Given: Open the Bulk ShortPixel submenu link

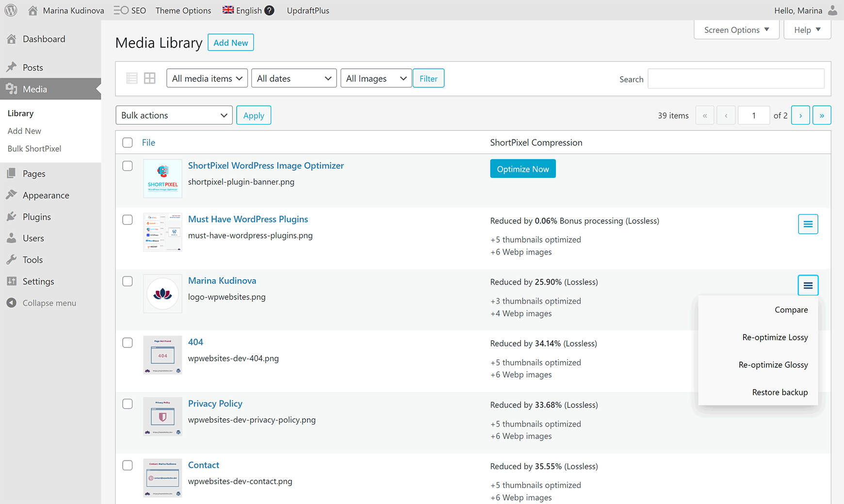Looking at the screenshot, I should 34,149.
